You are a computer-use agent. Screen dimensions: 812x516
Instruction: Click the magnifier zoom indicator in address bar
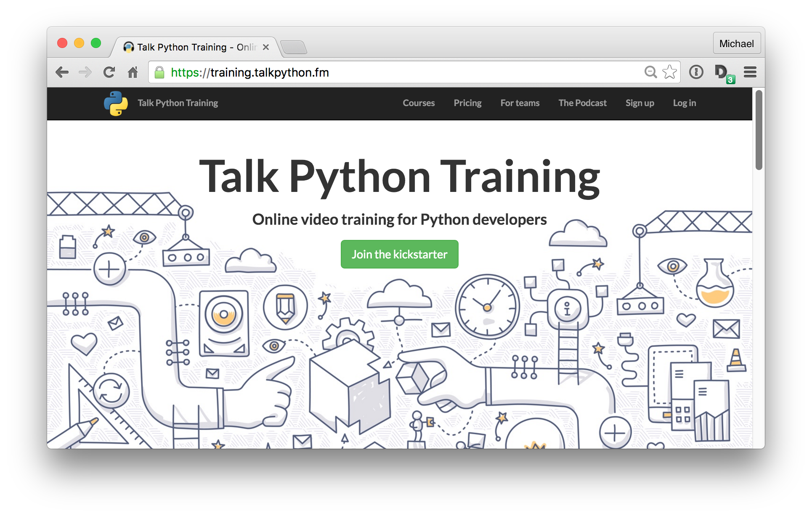point(650,72)
